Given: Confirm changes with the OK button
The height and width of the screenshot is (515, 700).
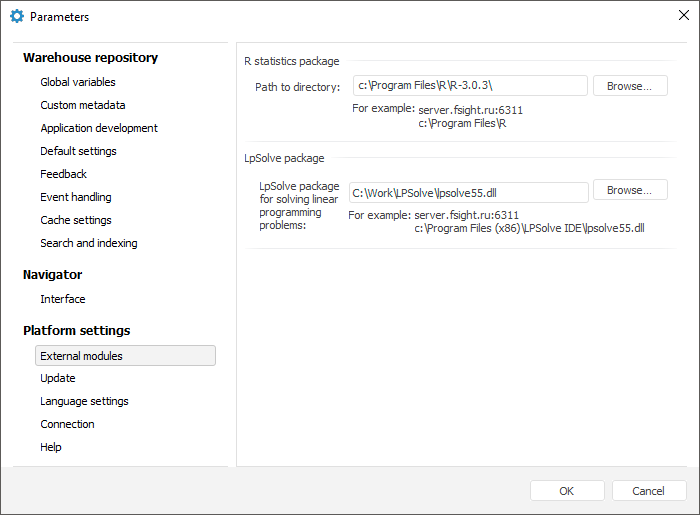Looking at the screenshot, I should [x=567, y=491].
